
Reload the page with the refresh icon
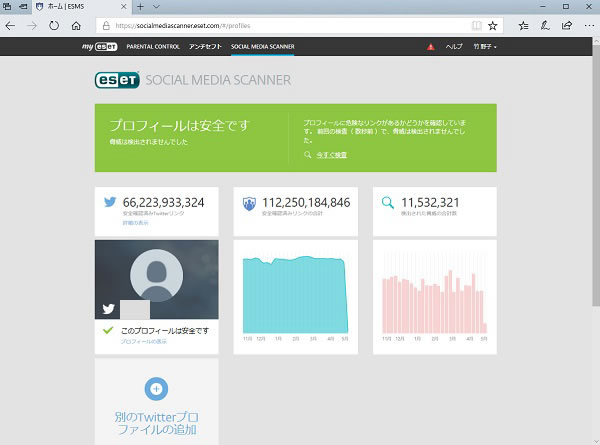54,26
